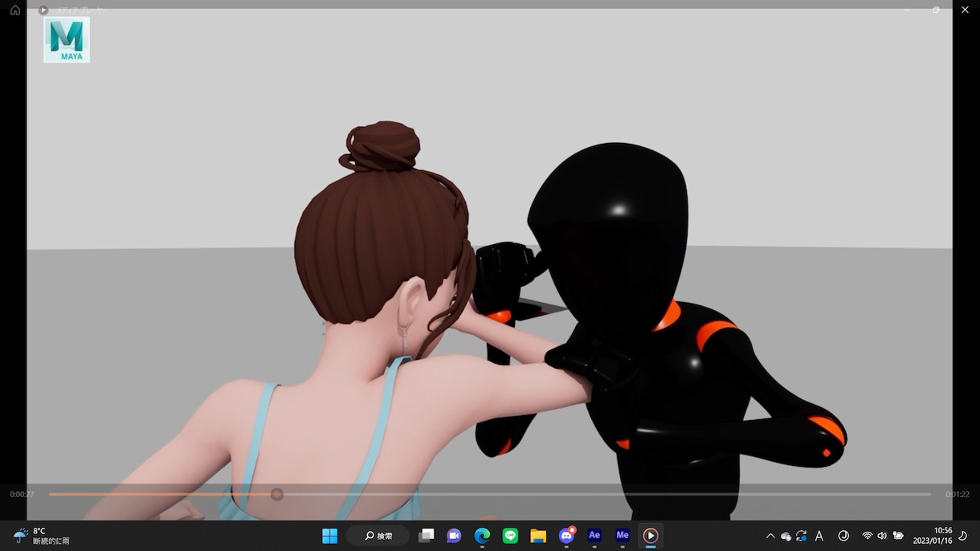Open Discord from the taskbar
This screenshot has width=980, height=551.
click(566, 536)
